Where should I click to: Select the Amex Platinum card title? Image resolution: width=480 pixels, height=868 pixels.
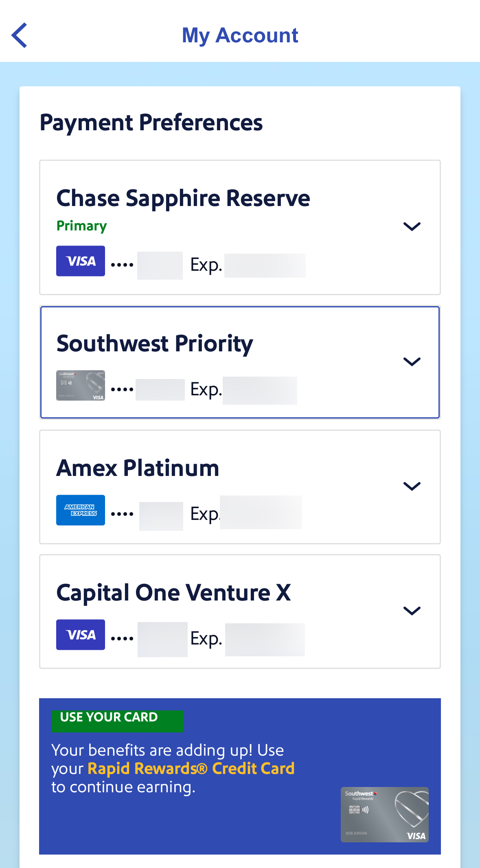pos(138,468)
